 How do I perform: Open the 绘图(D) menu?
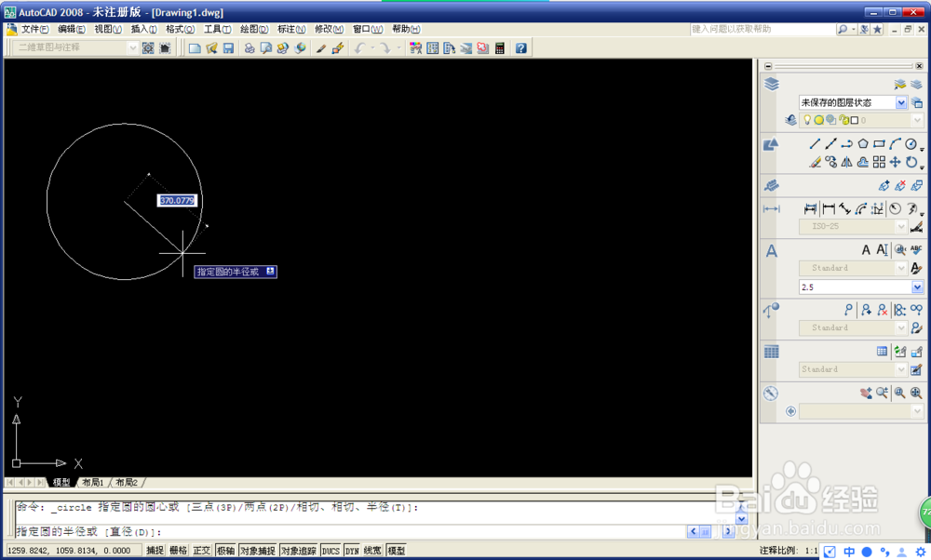pyautogui.click(x=254, y=29)
